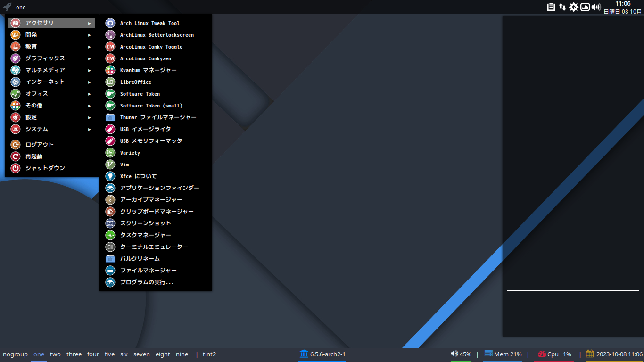This screenshot has width=644, height=362.
Task: Click the USB イメージライタ icon
Action: click(x=110, y=129)
